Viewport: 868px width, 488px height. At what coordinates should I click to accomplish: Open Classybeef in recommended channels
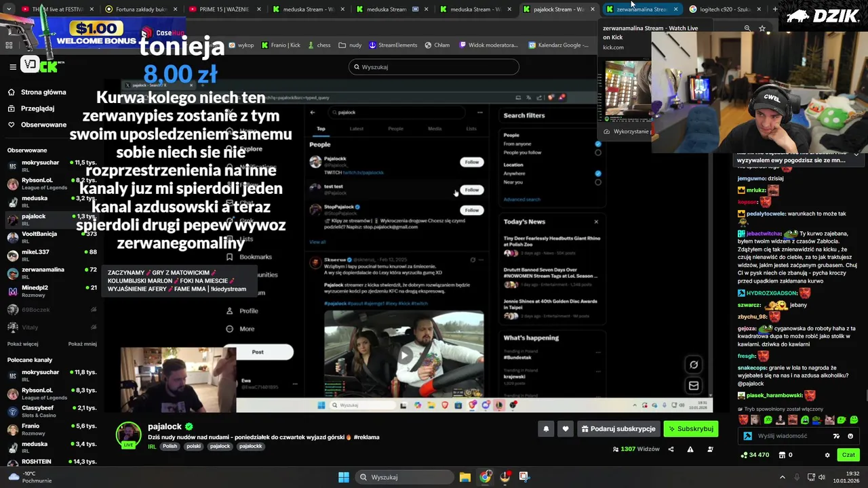[52, 411]
